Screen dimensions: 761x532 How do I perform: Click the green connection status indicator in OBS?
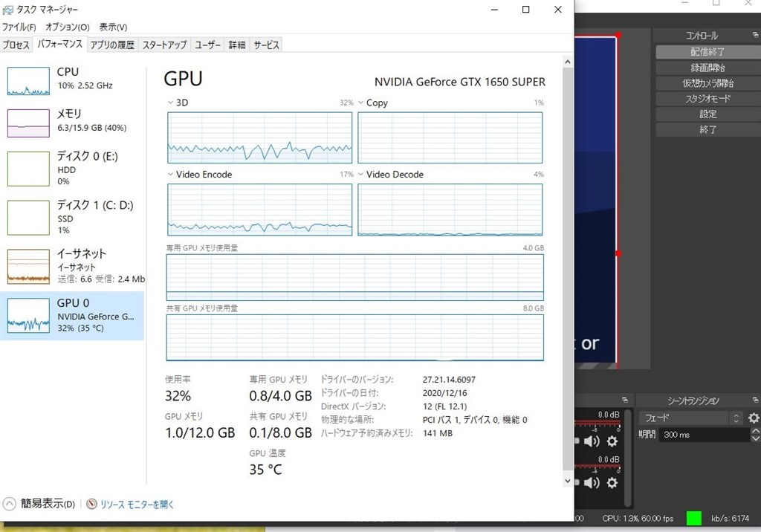tap(694, 519)
